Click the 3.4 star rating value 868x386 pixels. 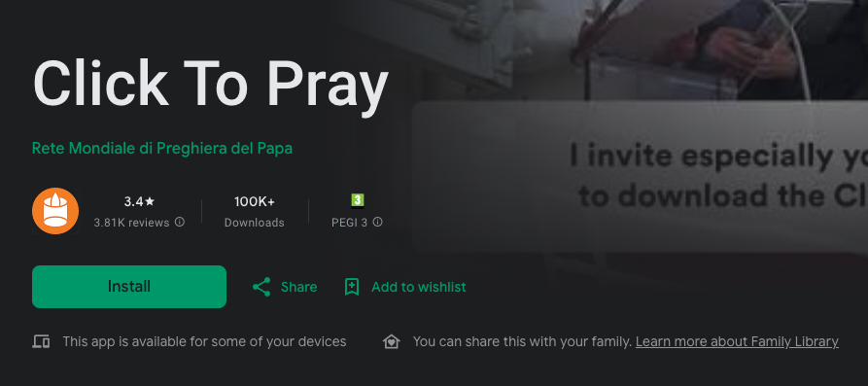click(x=140, y=201)
